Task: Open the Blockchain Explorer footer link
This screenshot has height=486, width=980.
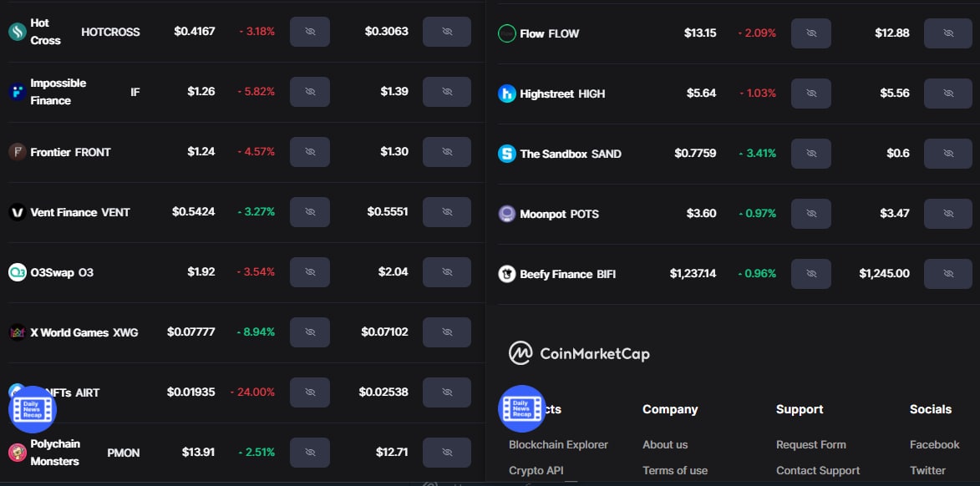Action: [x=558, y=445]
